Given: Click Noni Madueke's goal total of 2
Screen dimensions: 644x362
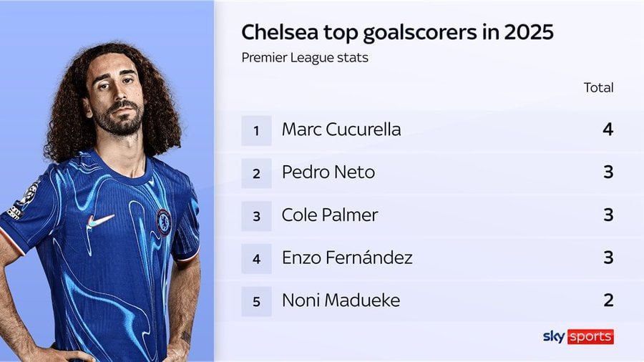Looking at the screenshot, I should pyautogui.click(x=608, y=300).
